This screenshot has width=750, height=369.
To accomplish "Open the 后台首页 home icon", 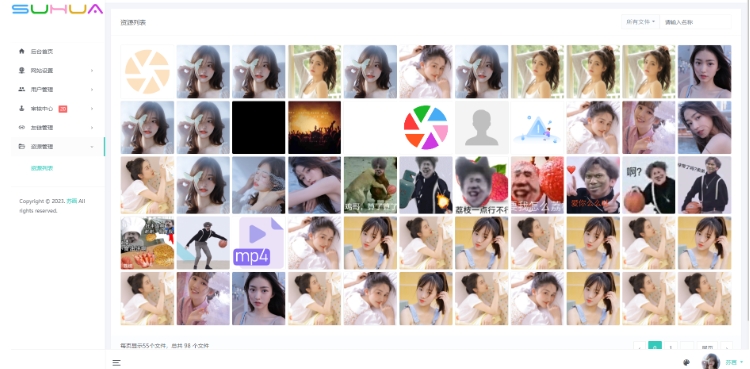I will pos(22,51).
